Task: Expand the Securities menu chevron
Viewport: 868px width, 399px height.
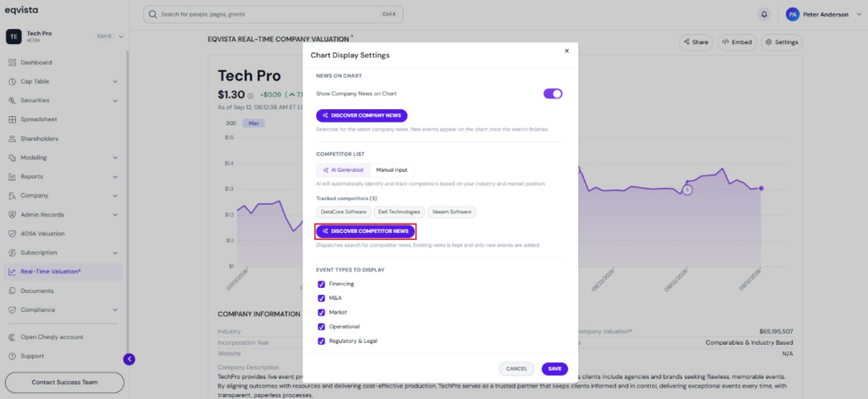Action: [x=115, y=101]
